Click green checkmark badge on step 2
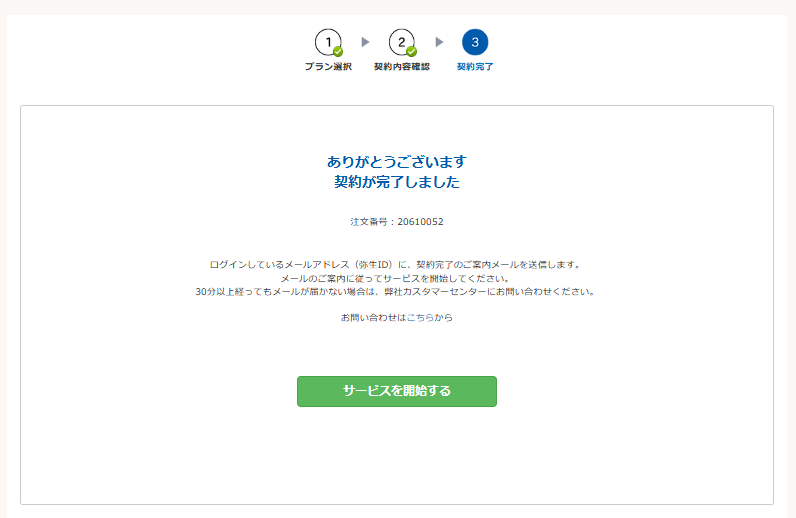 [x=412, y=51]
